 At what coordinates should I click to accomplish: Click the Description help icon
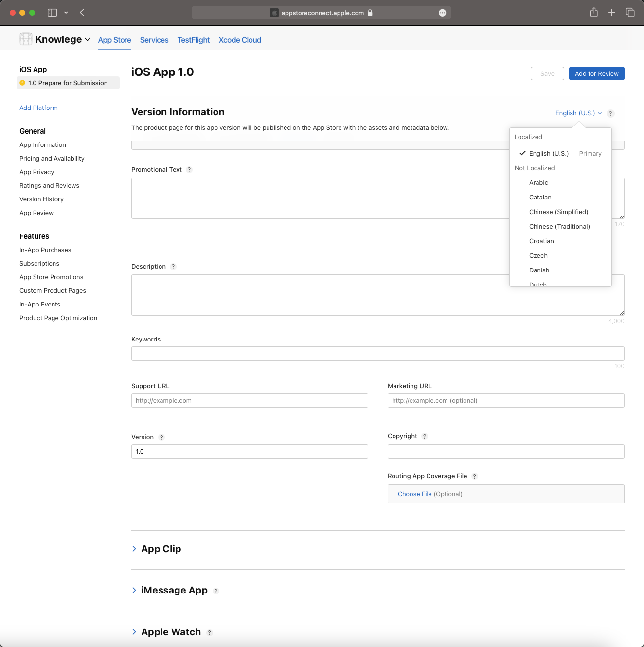coord(173,267)
